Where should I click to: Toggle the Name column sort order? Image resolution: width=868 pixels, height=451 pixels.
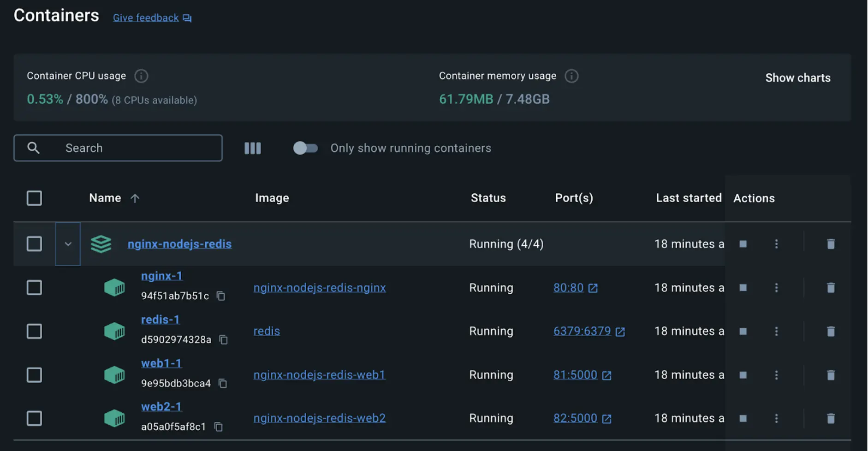pos(134,198)
